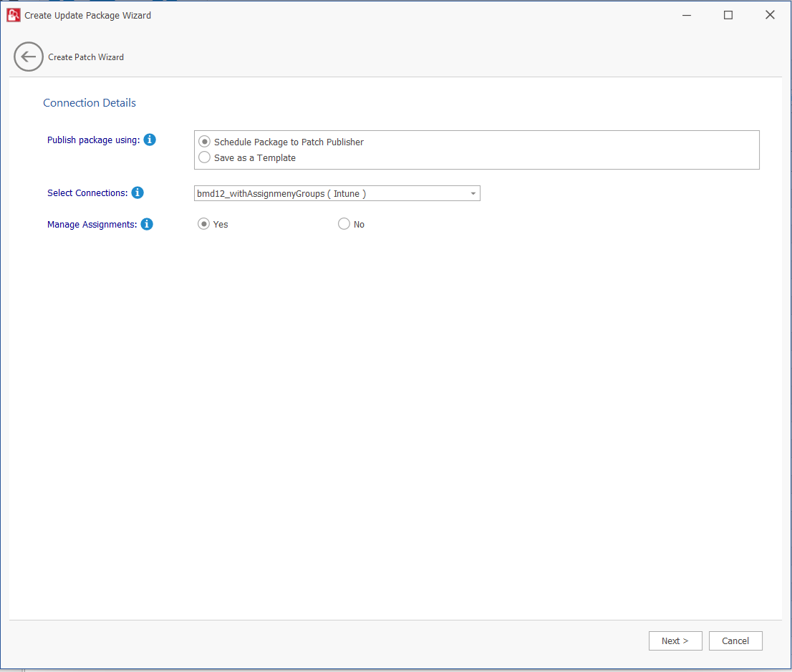
Task: Maximize the wizard window
Action: pyautogui.click(x=728, y=15)
